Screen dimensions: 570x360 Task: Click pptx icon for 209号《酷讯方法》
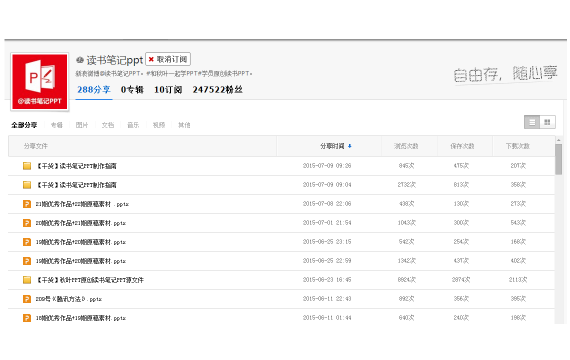[x=27, y=299]
